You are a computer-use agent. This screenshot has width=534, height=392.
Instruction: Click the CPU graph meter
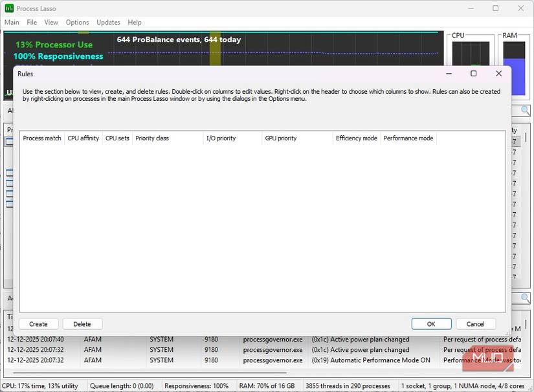pos(471,53)
